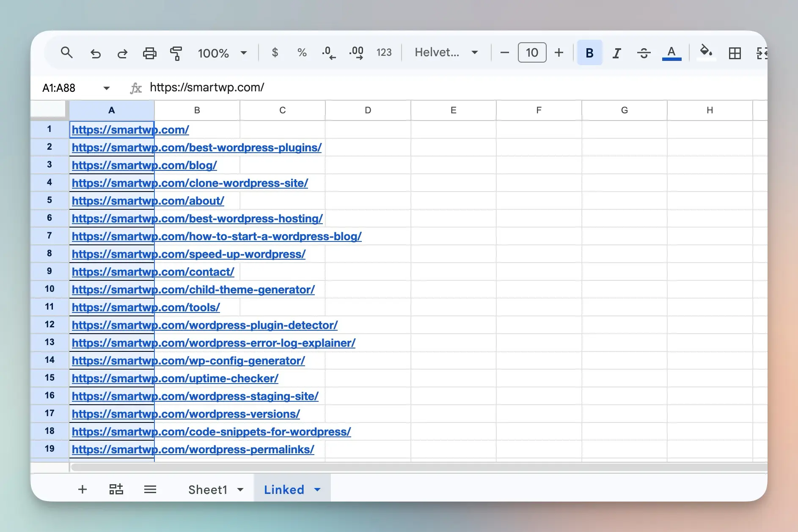Open the Sheet1 tab dropdown arrow

click(x=240, y=490)
